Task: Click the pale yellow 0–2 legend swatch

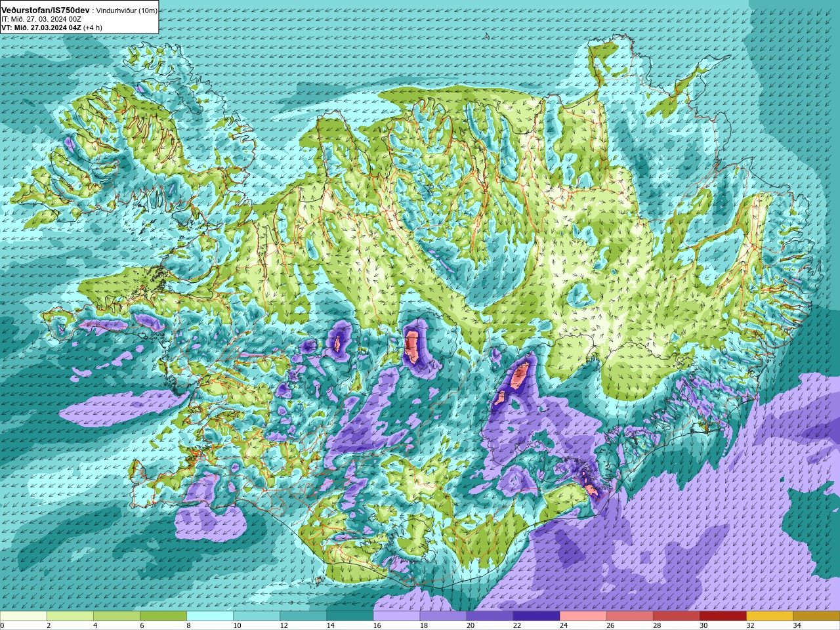Action: (x=24, y=616)
